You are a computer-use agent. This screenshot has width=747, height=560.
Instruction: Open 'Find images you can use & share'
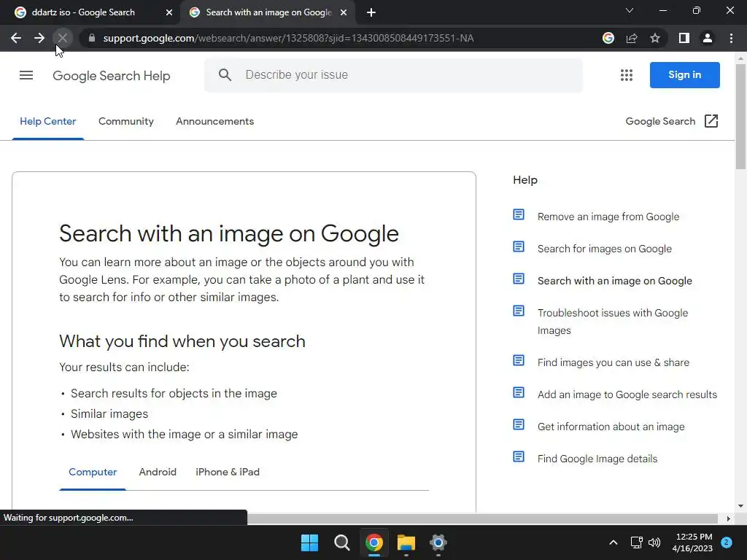point(613,362)
